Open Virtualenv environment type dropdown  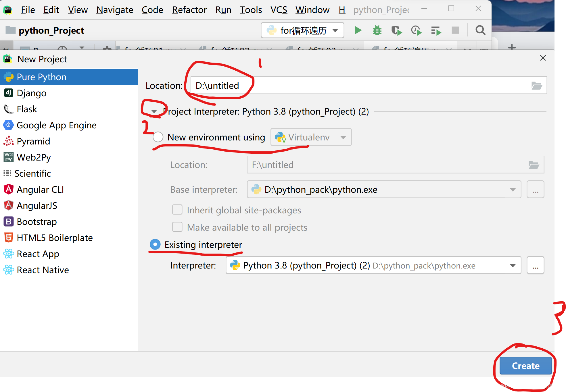point(311,137)
